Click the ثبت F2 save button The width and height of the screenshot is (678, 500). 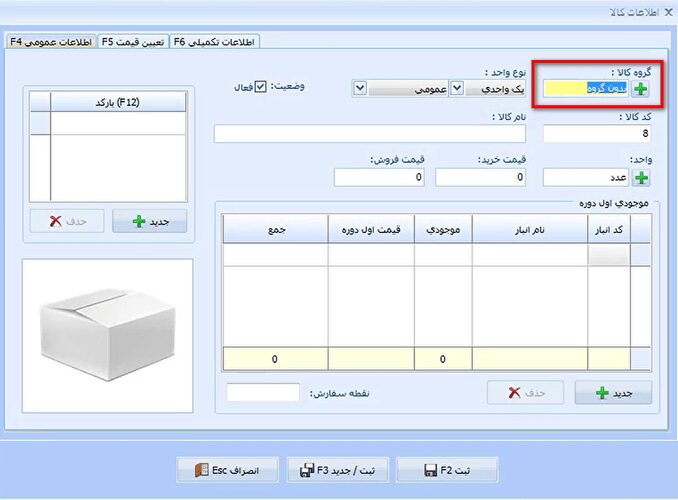[447, 470]
